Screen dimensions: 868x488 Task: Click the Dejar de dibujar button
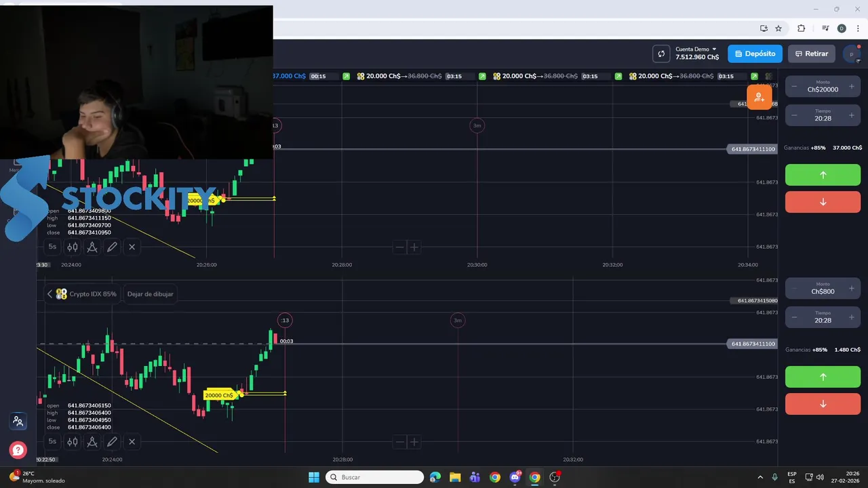150,294
